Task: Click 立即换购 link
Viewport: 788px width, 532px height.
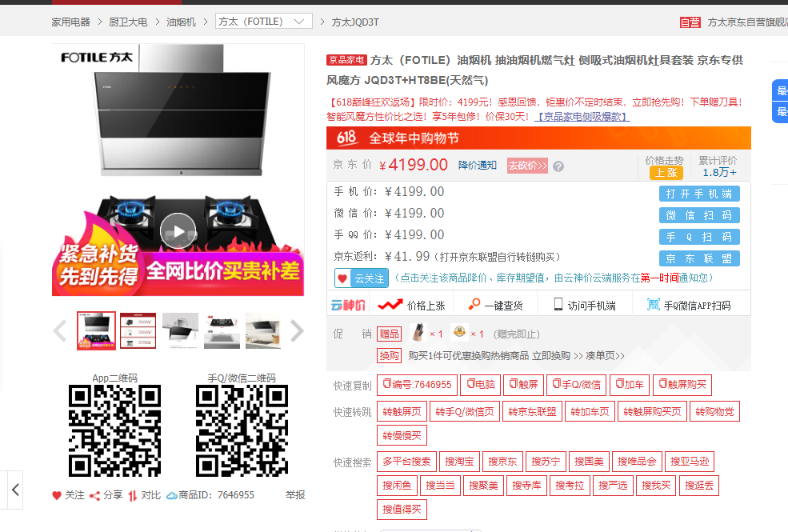Action: tap(551, 356)
